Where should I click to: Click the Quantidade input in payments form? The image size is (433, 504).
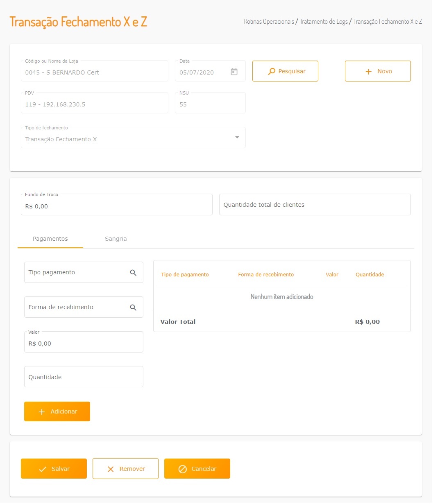84,377
